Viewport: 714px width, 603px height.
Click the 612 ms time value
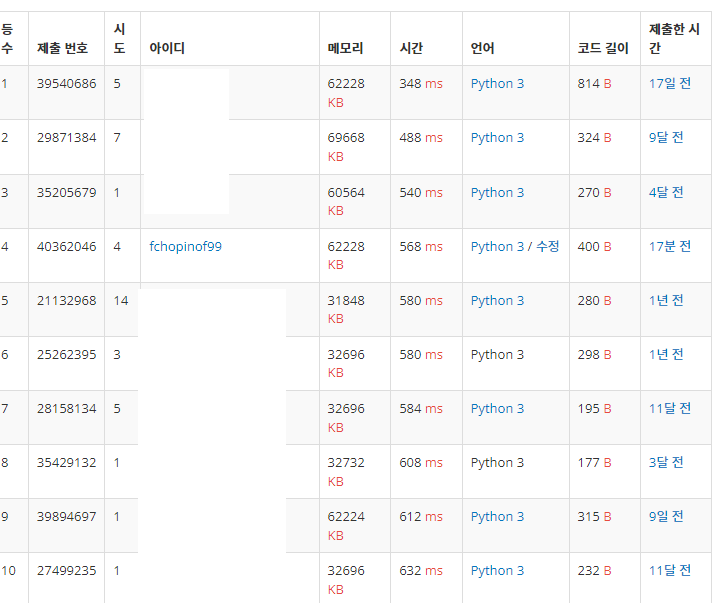point(421,516)
